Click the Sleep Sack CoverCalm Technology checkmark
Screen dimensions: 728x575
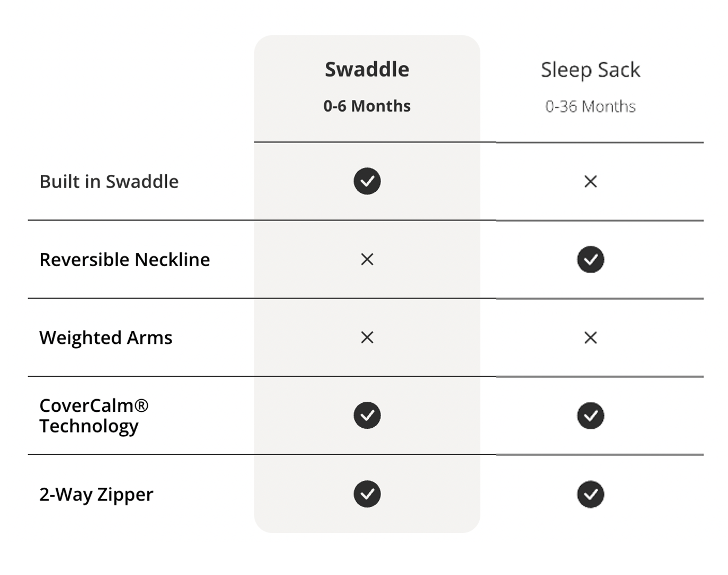[x=590, y=416]
